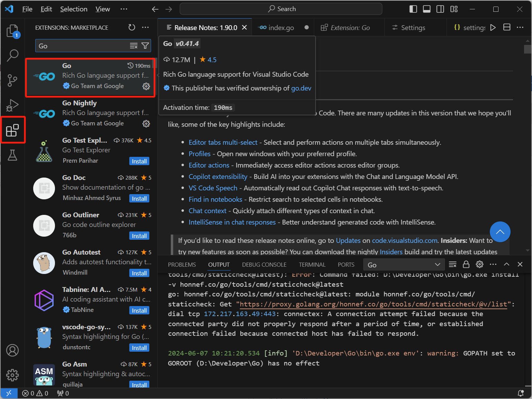Open the Search view in activity bar
This screenshot has width=532, height=399.
(x=12, y=55)
